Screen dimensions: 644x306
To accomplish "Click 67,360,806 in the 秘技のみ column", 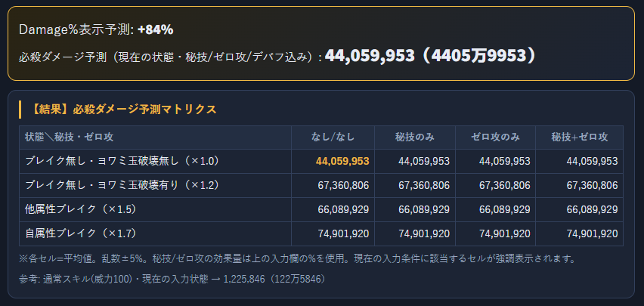I will coord(424,186).
